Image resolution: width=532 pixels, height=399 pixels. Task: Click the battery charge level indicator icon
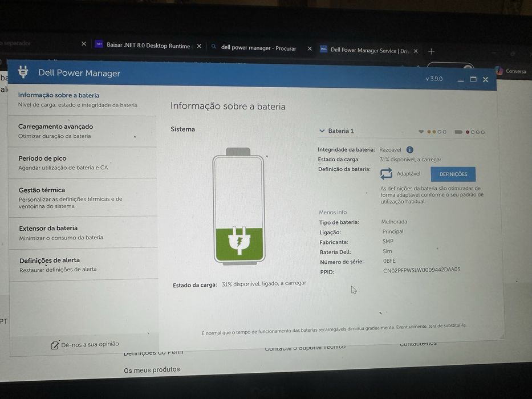(458, 132)
